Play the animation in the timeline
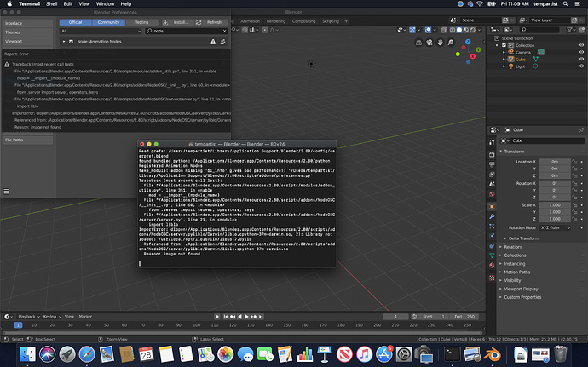This screenshot has height=367, width=588. click(246, 317)
